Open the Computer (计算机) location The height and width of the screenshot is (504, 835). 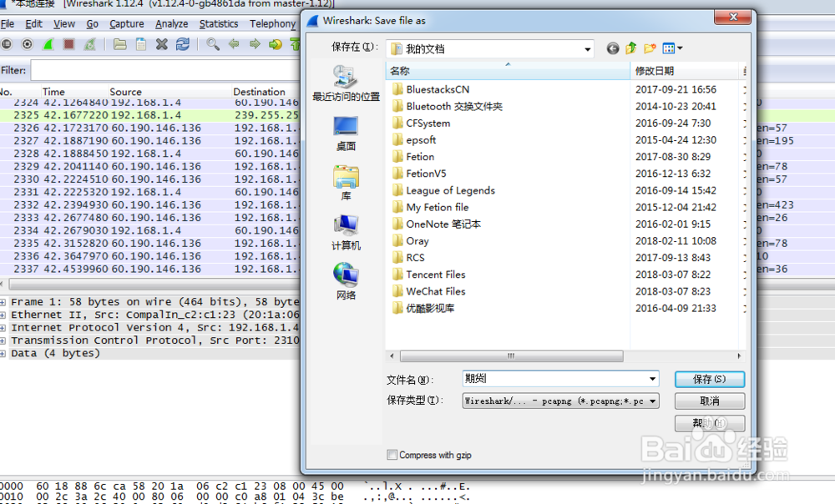pyautogui.click(x=347, y=233)
